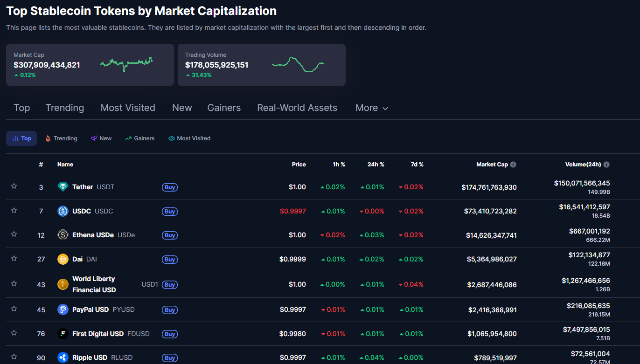
Task: Click Dai market cap $5,364,986,027
Action: (x=492, y=259)
